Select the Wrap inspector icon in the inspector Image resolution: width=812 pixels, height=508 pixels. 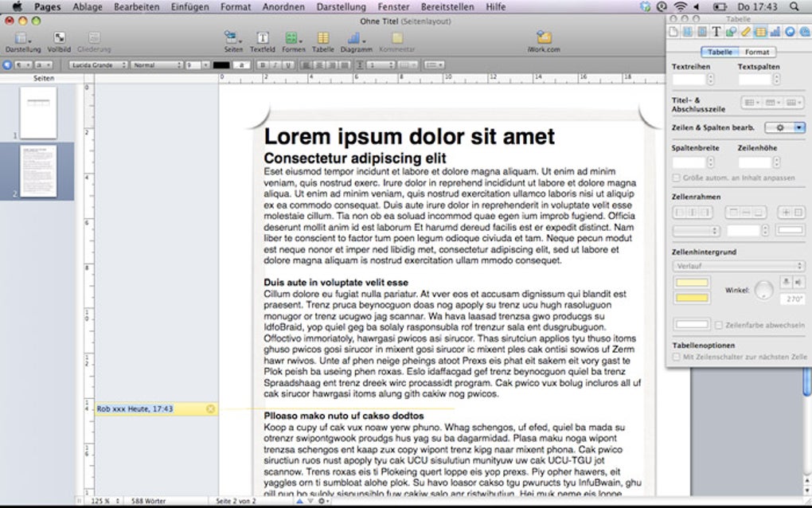click(x=702, y=32)
